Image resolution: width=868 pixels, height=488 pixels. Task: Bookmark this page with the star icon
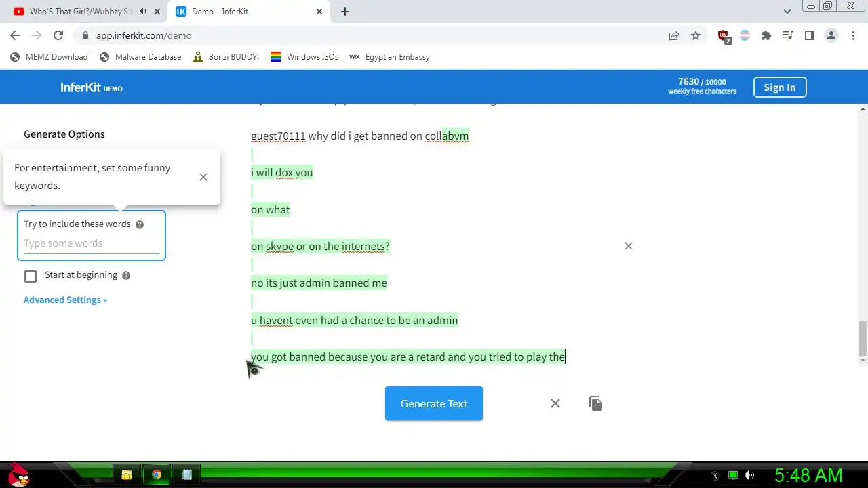(696, 35)
